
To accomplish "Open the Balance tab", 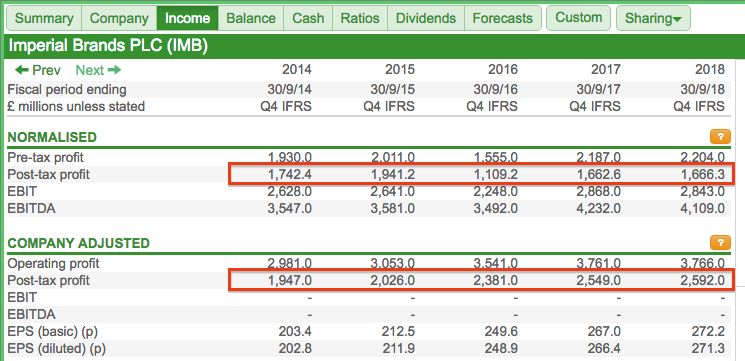I will pos(251,18).
